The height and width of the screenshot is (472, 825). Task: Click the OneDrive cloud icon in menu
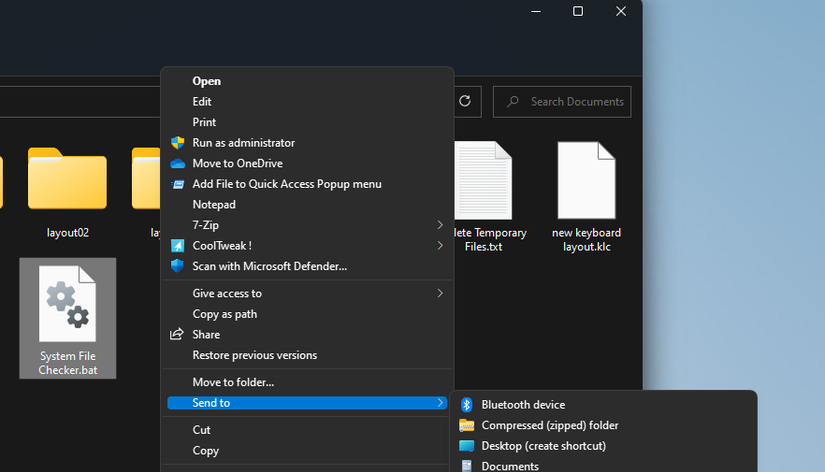tap(178, 164)
